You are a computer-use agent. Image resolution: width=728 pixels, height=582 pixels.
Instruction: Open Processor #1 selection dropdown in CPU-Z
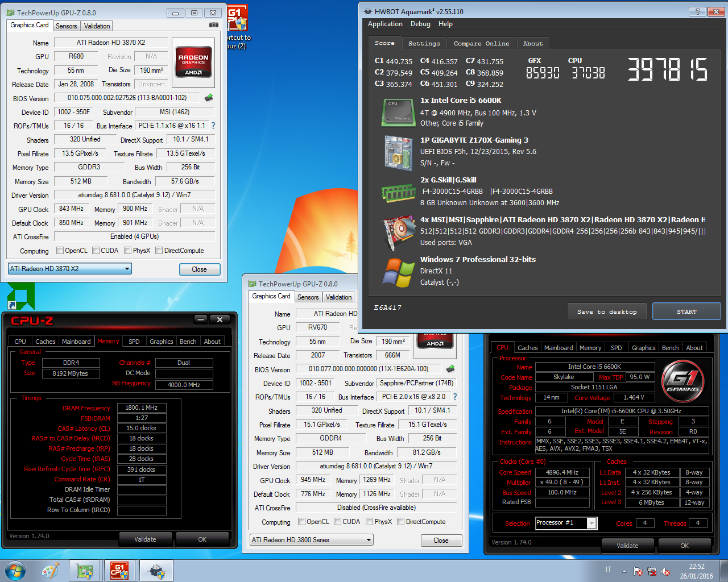click(x=566, y=523)
